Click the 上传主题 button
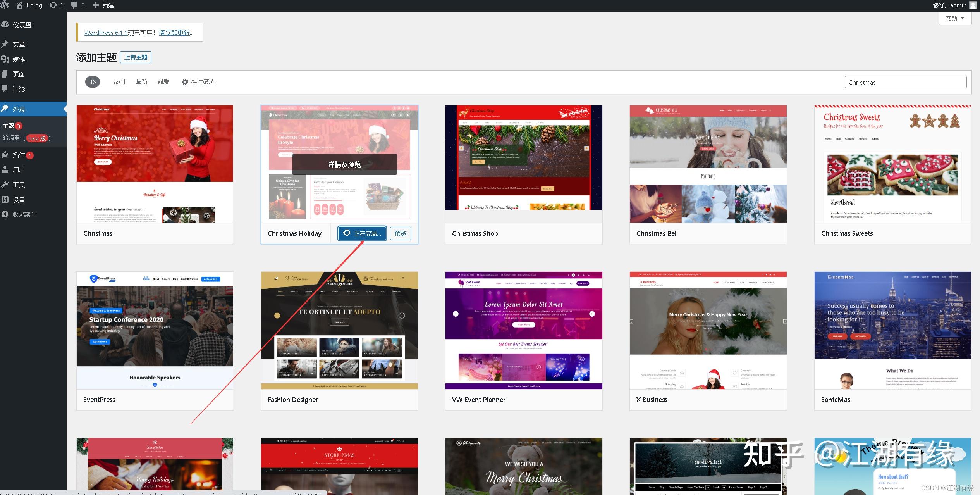Image resolution: width=980 pixels, height=495 pixels. [x=136, y=57]
